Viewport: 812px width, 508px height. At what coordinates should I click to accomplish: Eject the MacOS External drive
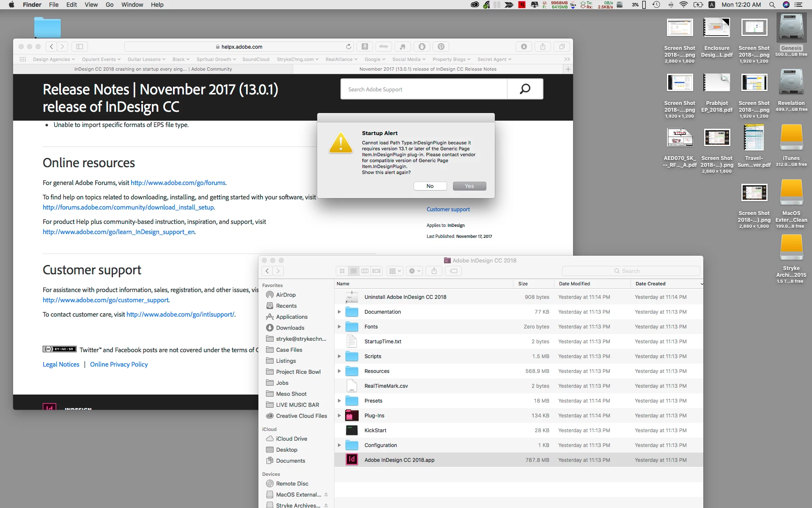[x=326, y=494]
